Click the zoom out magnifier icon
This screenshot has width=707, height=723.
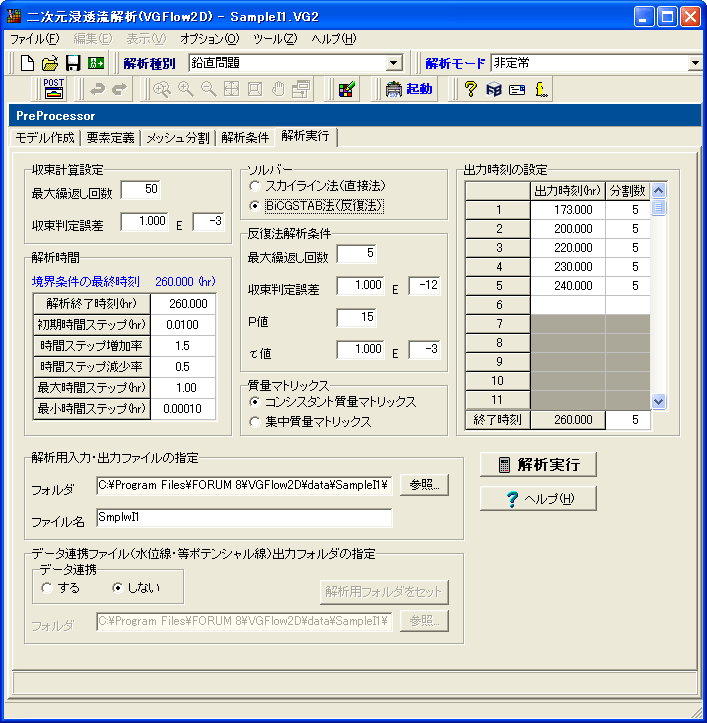208,89
